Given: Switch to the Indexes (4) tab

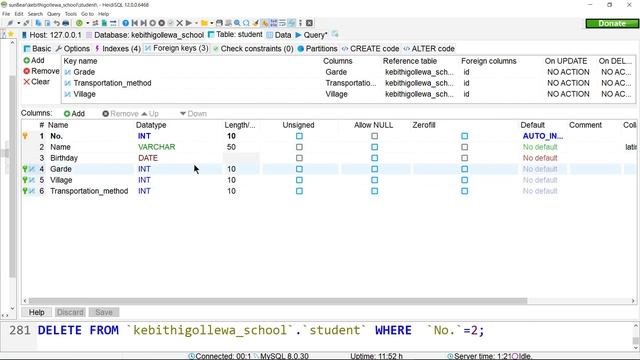Looking at the screenshot, I should [118, 49].
